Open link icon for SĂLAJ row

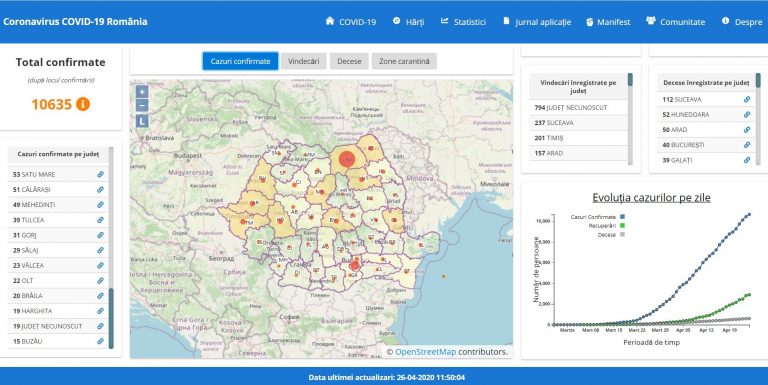(x=100, y=250)
